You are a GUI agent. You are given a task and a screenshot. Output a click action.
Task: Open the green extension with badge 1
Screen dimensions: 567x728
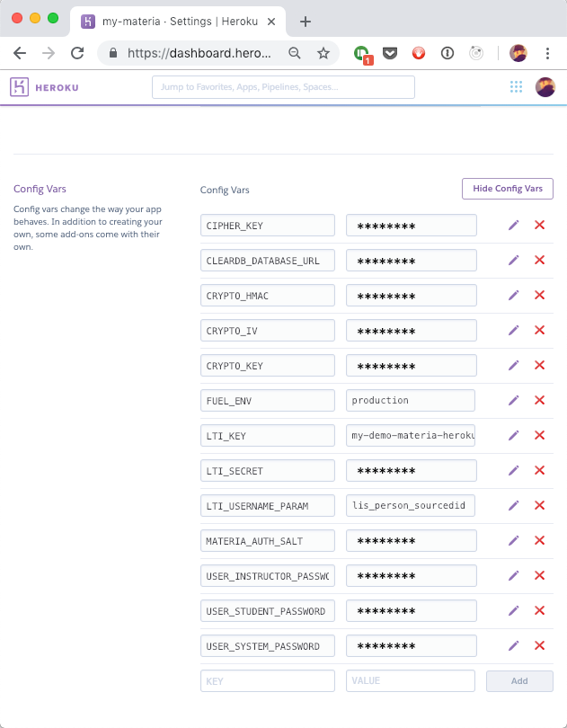362,54
